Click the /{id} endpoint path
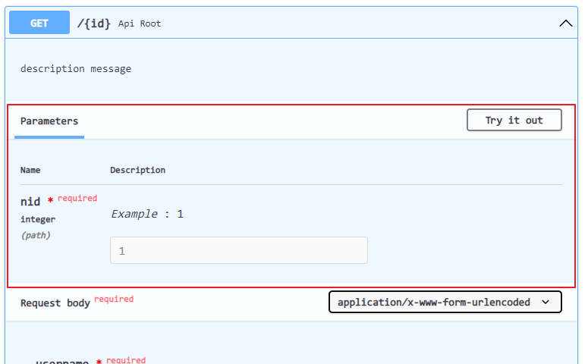 pyautogui.click(x=94, y=24)
